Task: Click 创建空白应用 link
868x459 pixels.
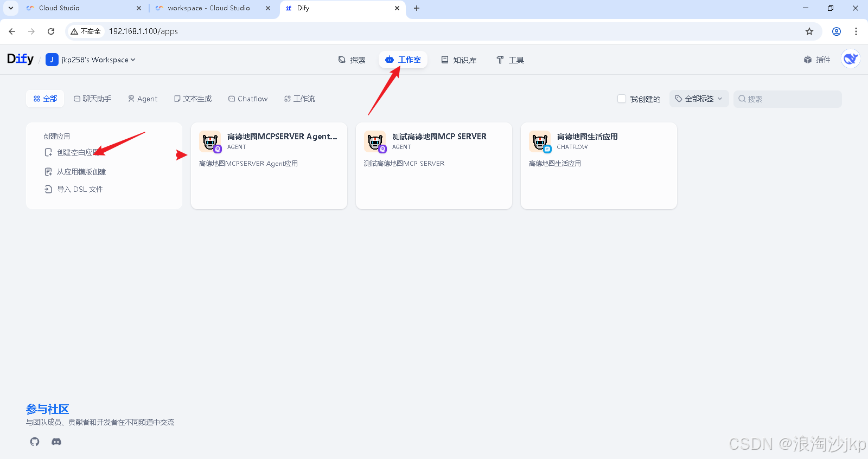Action: [78, 152]
